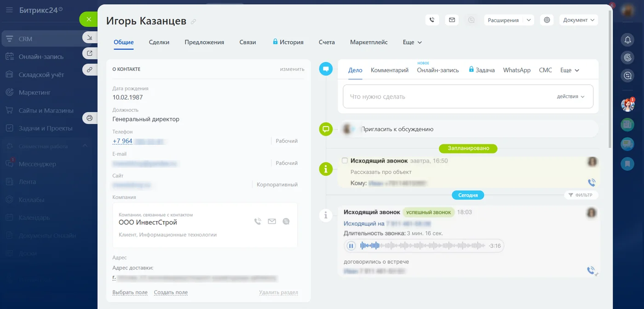Open the Документ dropdown
Image resolution: width=644 pixels, height=309 pixels.
579,20
